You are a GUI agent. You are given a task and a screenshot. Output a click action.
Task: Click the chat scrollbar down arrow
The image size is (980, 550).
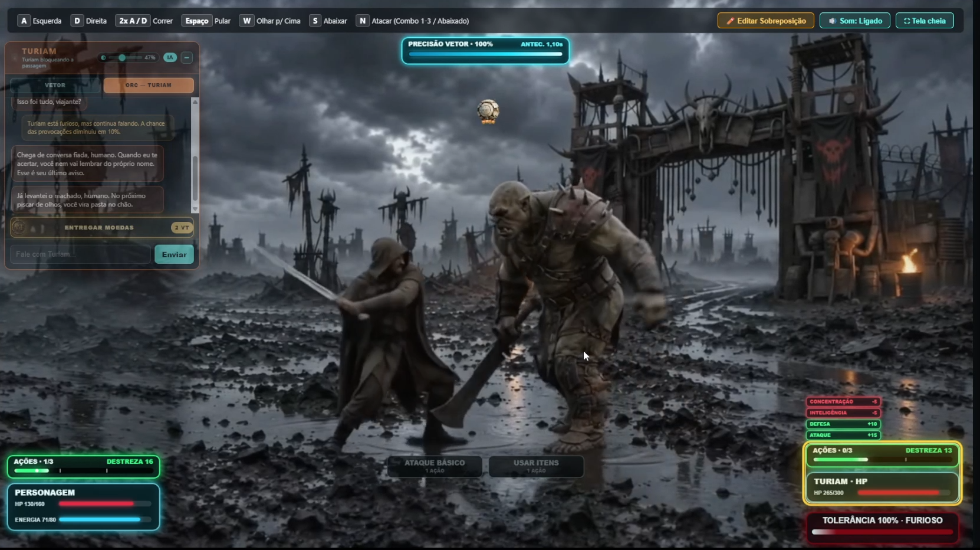(x=195, y=209)
